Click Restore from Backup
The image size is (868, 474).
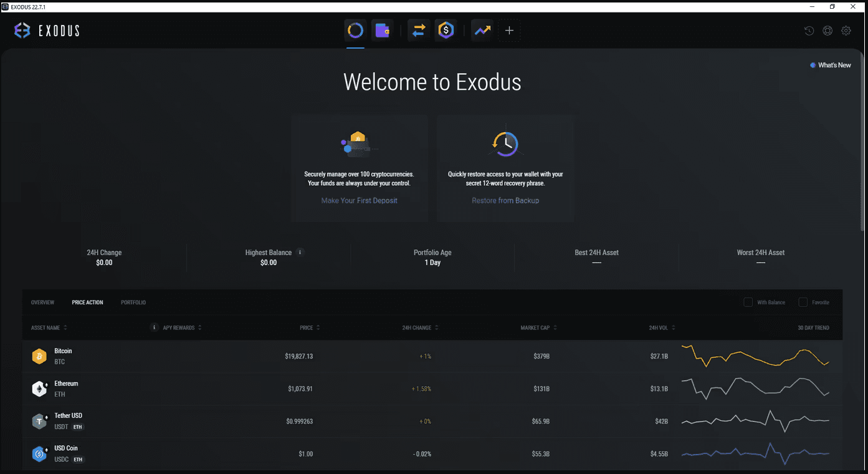(x=505, y=200)
